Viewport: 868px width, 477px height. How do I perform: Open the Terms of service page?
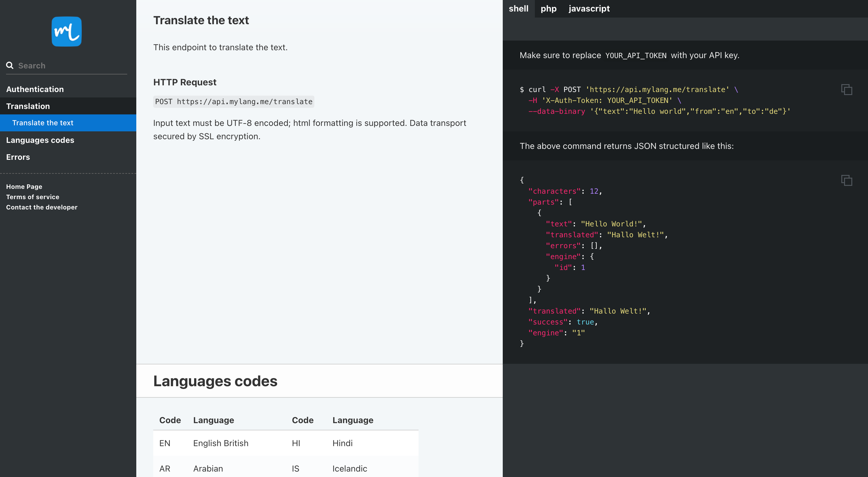(32, 197)
